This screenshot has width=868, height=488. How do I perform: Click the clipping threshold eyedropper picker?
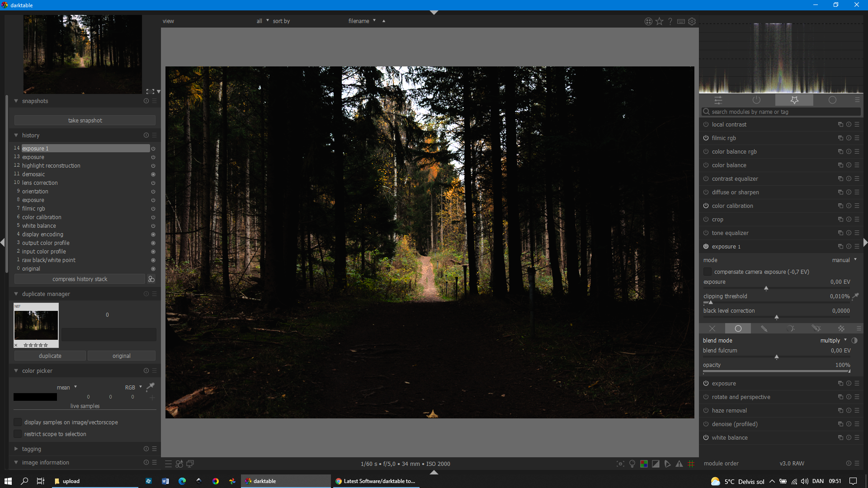click(855, 296)
